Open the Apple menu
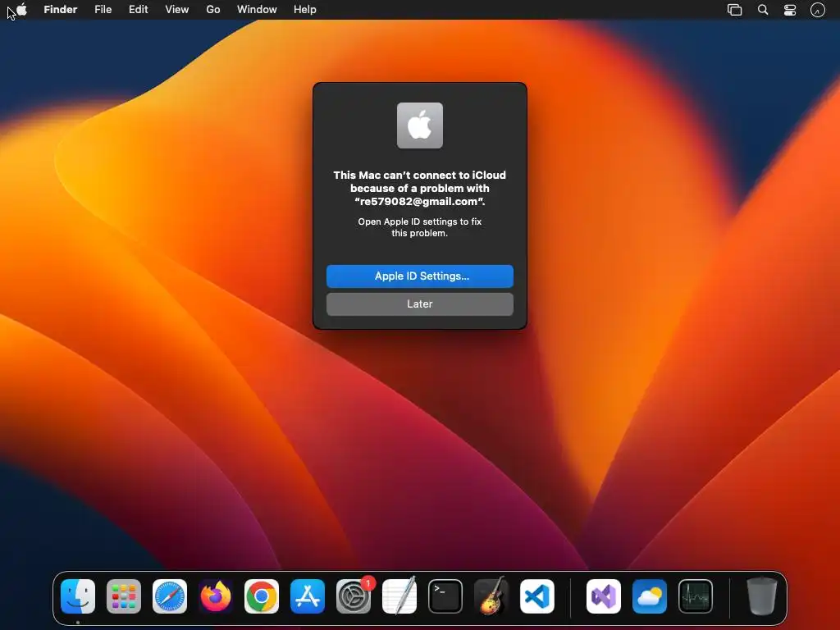Screen dimensions: 840x630 click(21, 10)
